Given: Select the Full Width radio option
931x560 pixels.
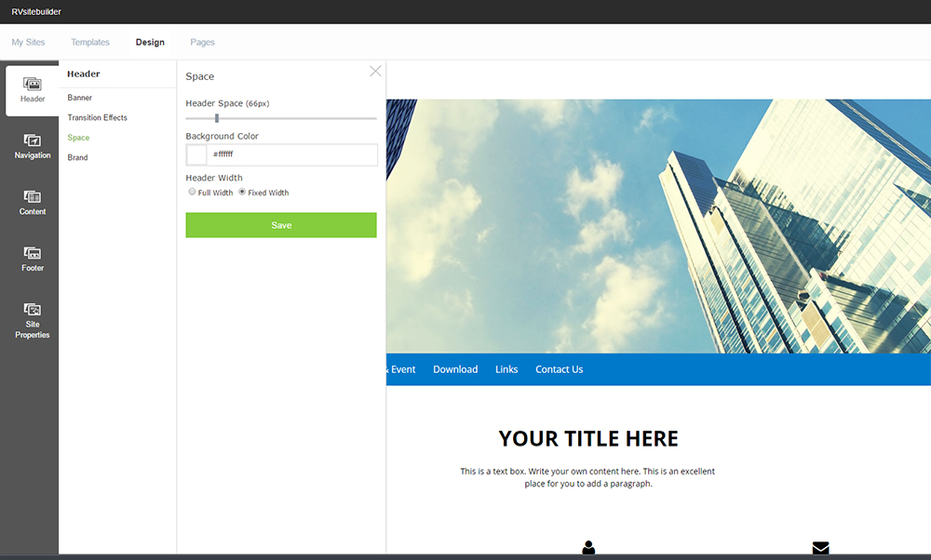Looking at the screenshot, I should [192, 192].
